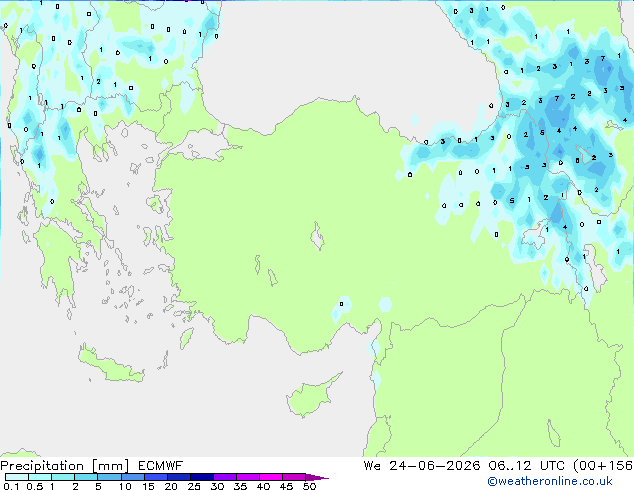Click the '15' legend scale value
This screenshot has height=490, width=634.
148,486
